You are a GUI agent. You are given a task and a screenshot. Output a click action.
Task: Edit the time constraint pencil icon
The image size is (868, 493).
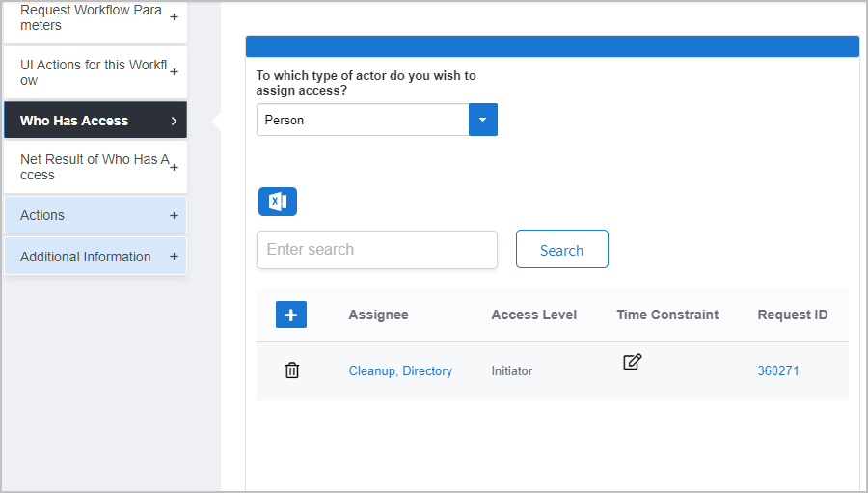632,362
